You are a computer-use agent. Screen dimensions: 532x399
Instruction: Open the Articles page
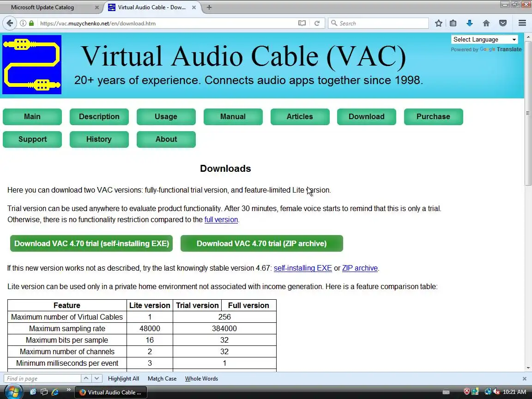pos(300,117)
